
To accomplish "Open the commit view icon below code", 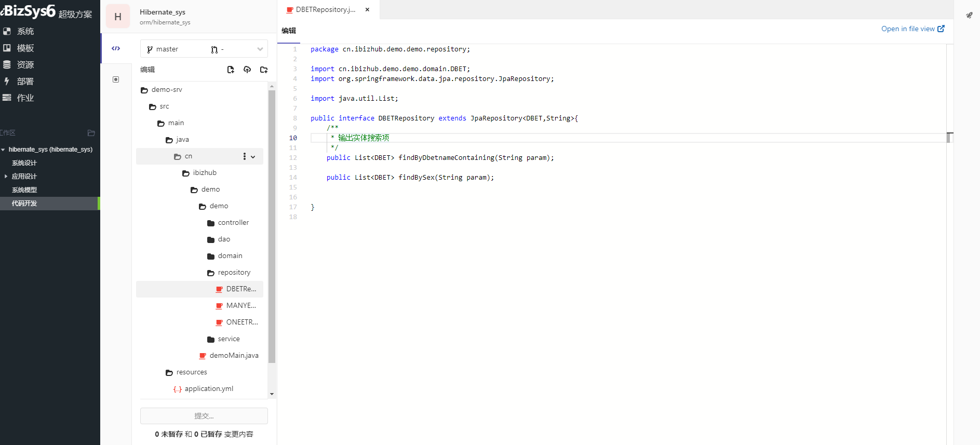I will 116,79.
